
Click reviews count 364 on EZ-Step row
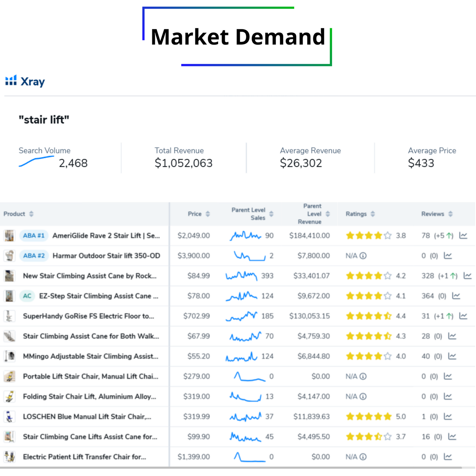click(x=428, y=296)
